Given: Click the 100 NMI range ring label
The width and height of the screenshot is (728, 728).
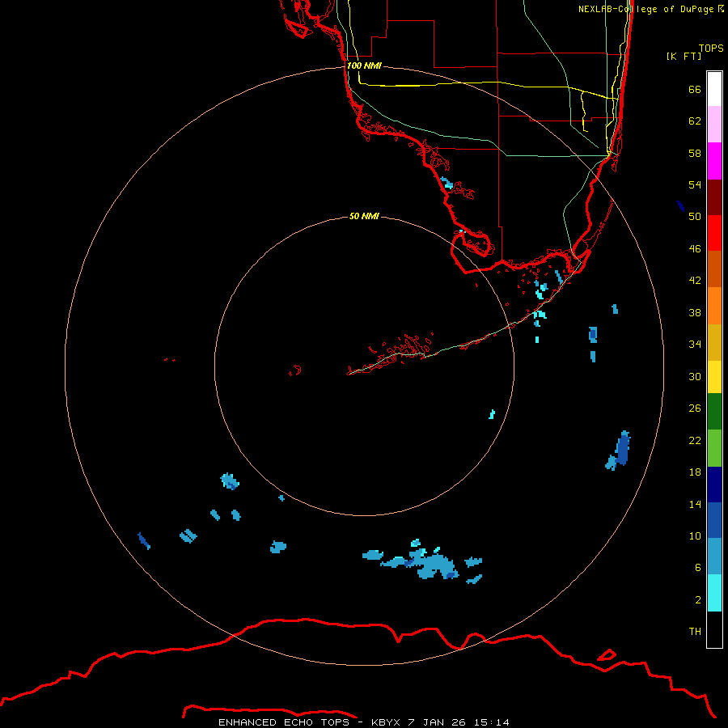Looking at the screenshot, I should pyautogui.click(x=365, y=66).
